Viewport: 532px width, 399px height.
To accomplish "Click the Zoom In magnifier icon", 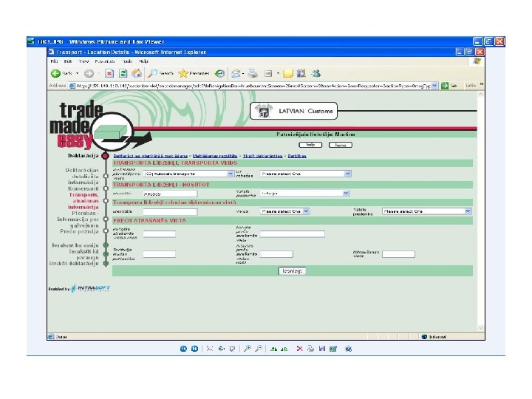I will pyautogui.click(x=248, y=349).
